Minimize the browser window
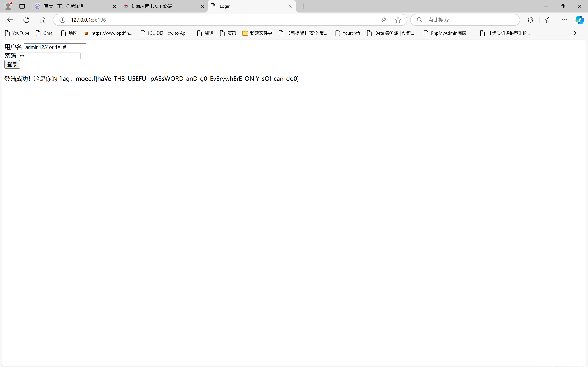 pos(546,6)
